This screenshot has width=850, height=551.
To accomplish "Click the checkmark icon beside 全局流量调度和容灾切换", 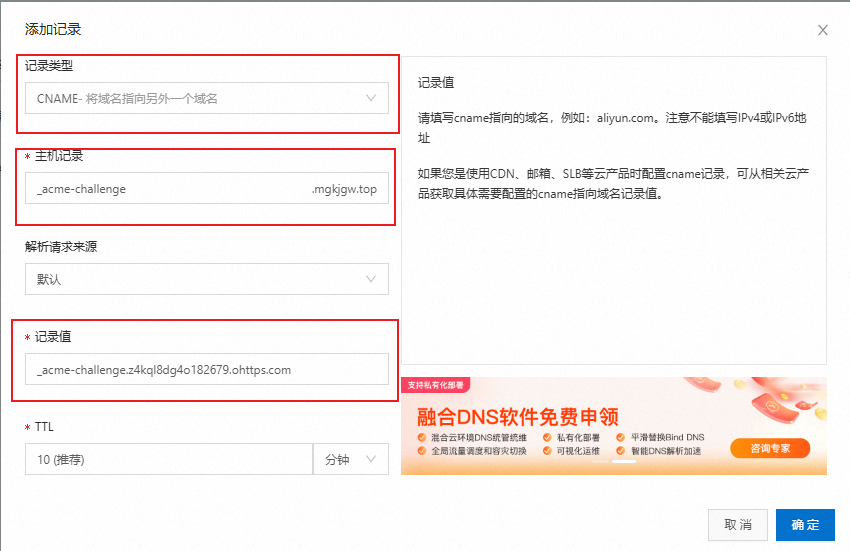I will pyautogui.click(x=421, y=451).
